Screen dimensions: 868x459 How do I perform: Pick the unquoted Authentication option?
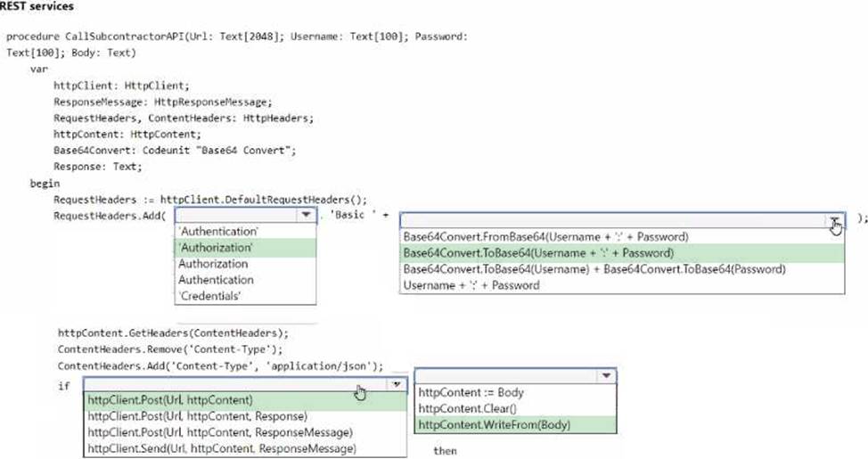pos(216,280)
